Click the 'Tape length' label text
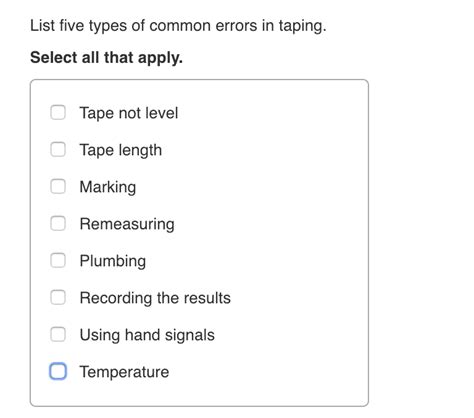Screen dimensions: 474x418 (x=121, y=150)
